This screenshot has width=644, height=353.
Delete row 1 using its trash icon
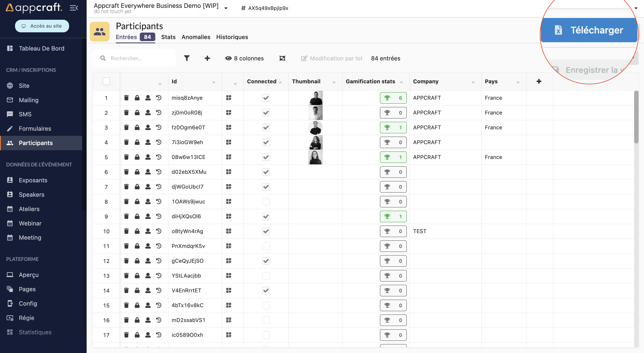click(x=126, y=98)
